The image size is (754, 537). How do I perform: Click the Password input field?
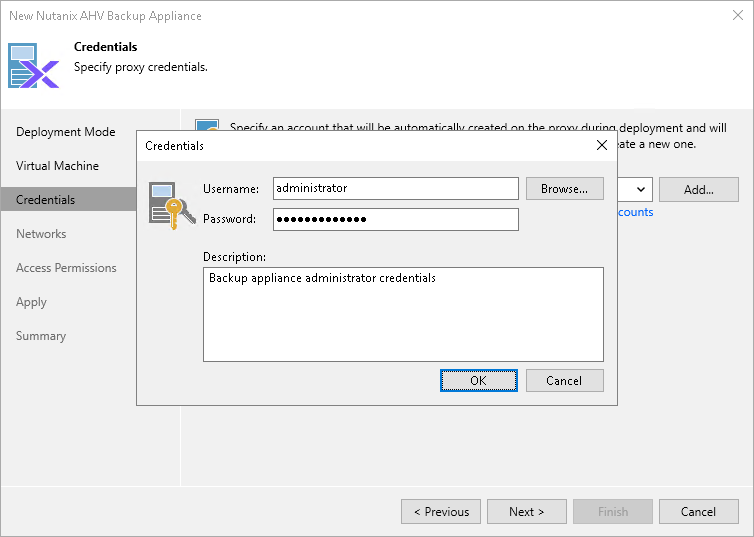395,219
